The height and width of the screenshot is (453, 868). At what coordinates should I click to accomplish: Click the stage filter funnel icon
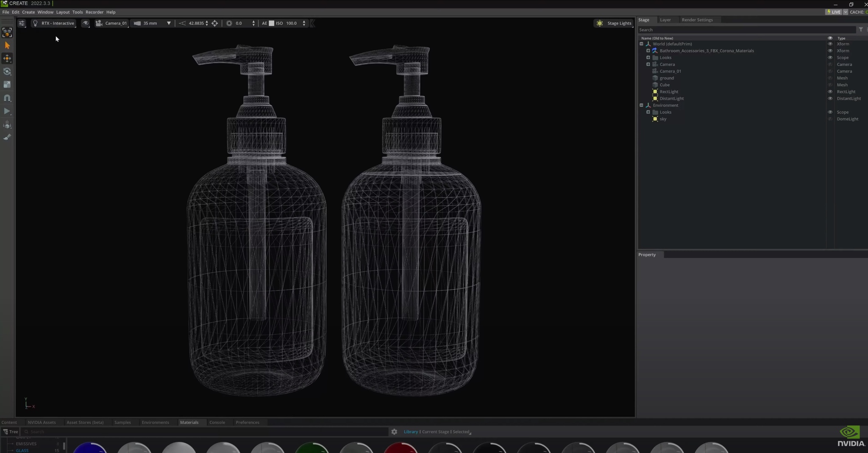[x=860, y=30]
